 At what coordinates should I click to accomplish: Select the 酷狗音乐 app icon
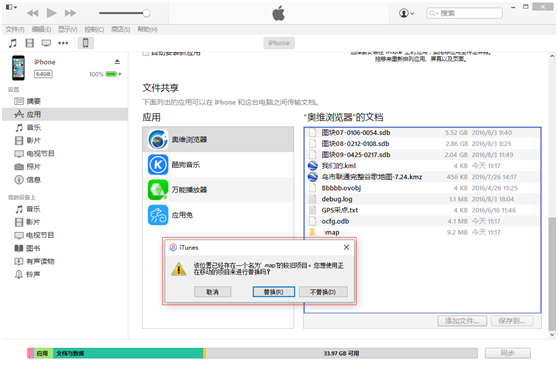point(158,165)
